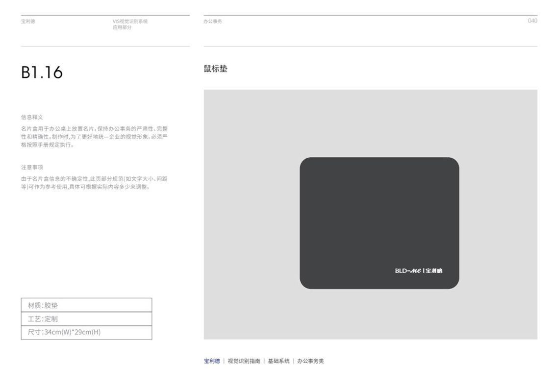Image resolution: width=556 pixels, height=392 pixels.
Task: Click the 鼠标垫 page title
Action: (216, 69)
